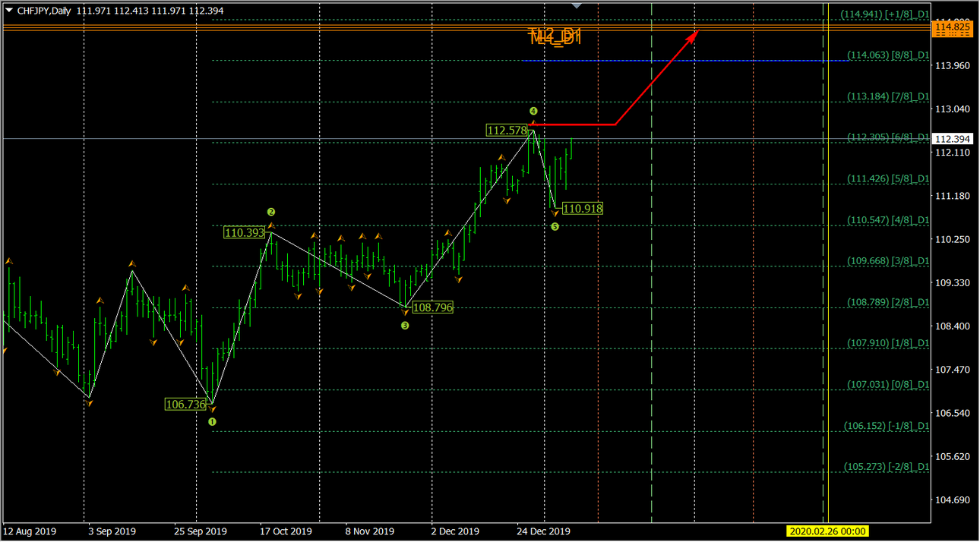Select wave marker circle number 5
Viewport: 980px width, 542px height.
coord(555,226)
